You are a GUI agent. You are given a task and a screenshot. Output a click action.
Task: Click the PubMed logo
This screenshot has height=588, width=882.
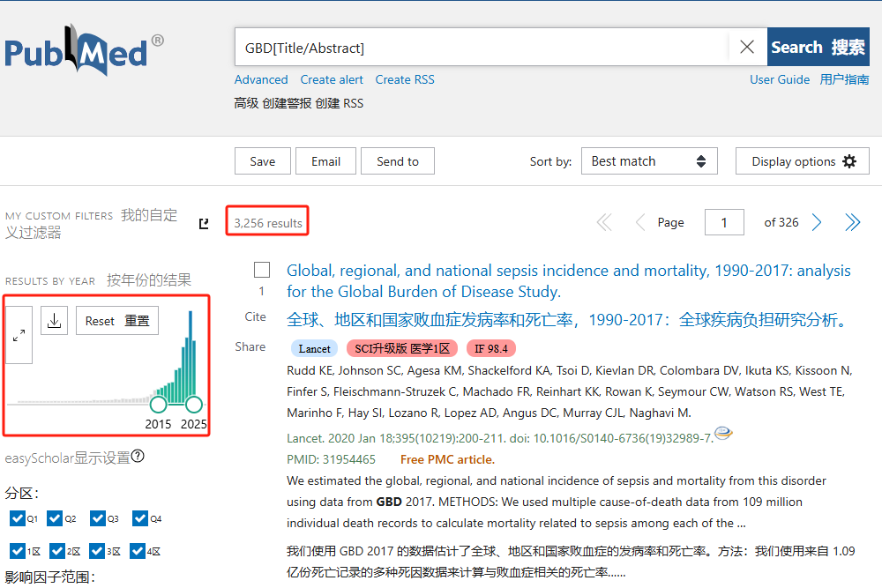(85, 50)
